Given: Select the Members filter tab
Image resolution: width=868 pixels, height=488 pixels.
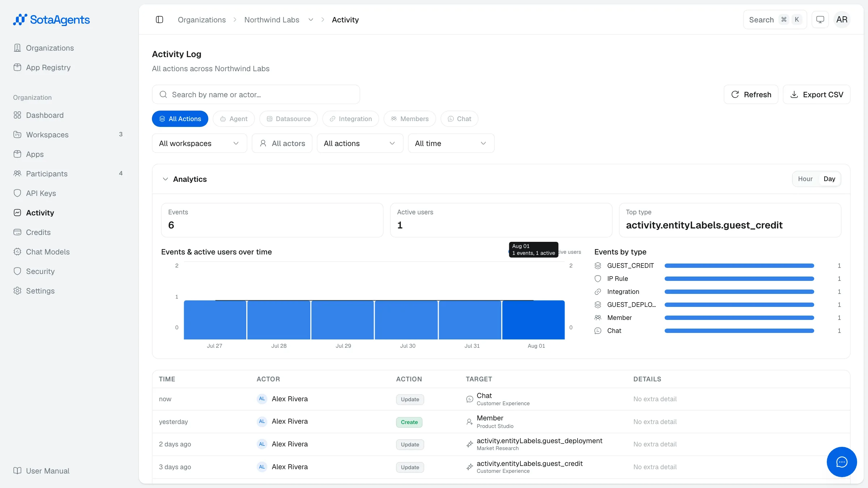Looking at the screenshot, I should coord(410,119).
